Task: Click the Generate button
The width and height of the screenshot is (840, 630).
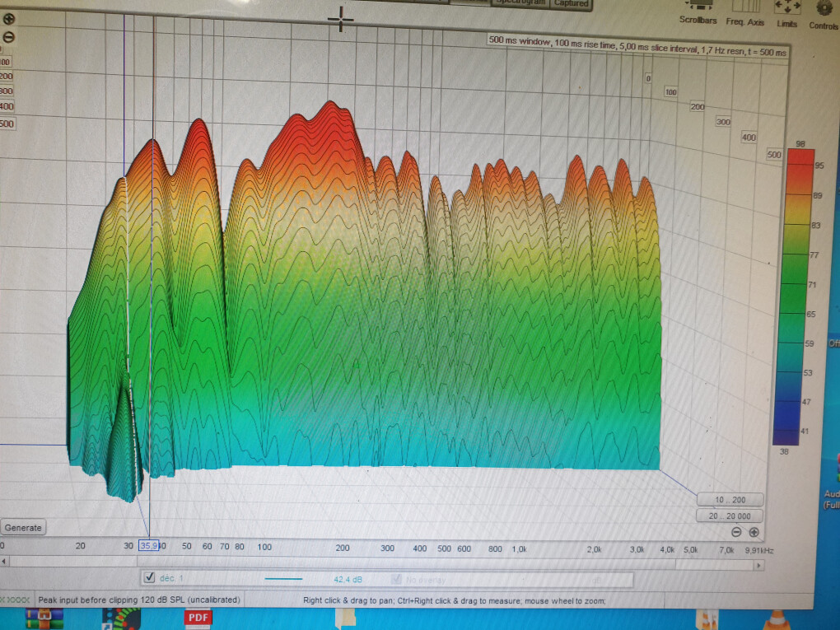Action: pyautogui.click(x=23, y=528)
